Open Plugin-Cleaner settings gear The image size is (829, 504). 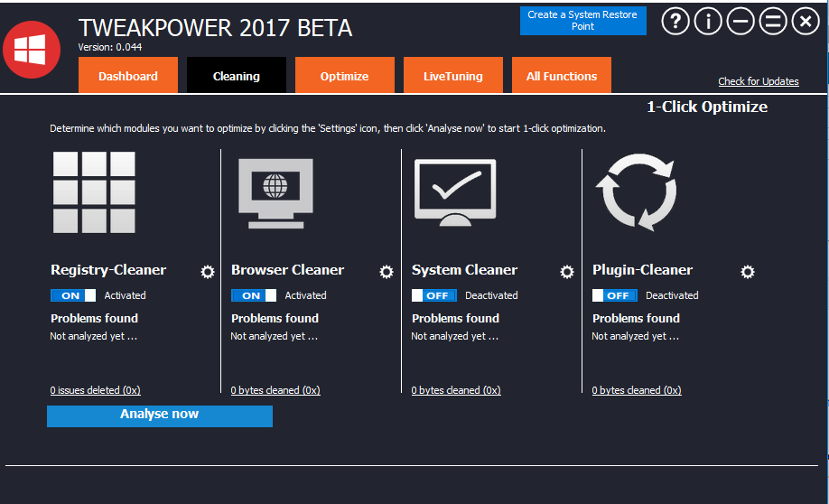tap(748, 271)
